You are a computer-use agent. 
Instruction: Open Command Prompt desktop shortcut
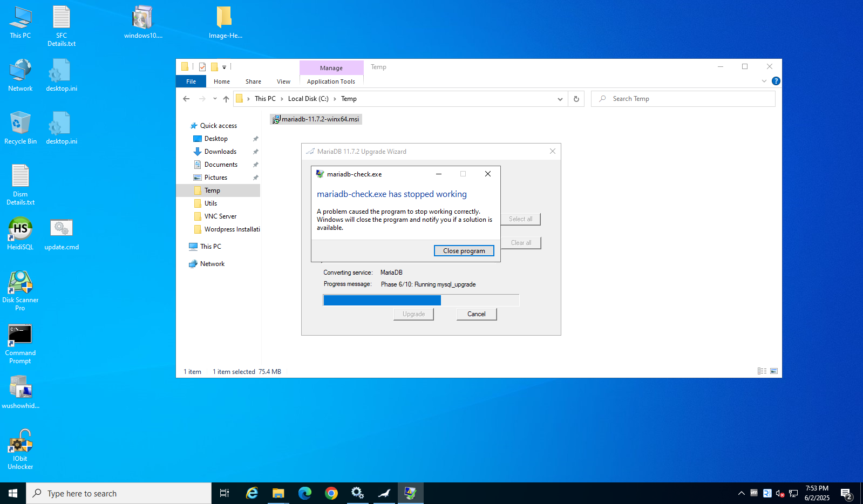(21, 344)
